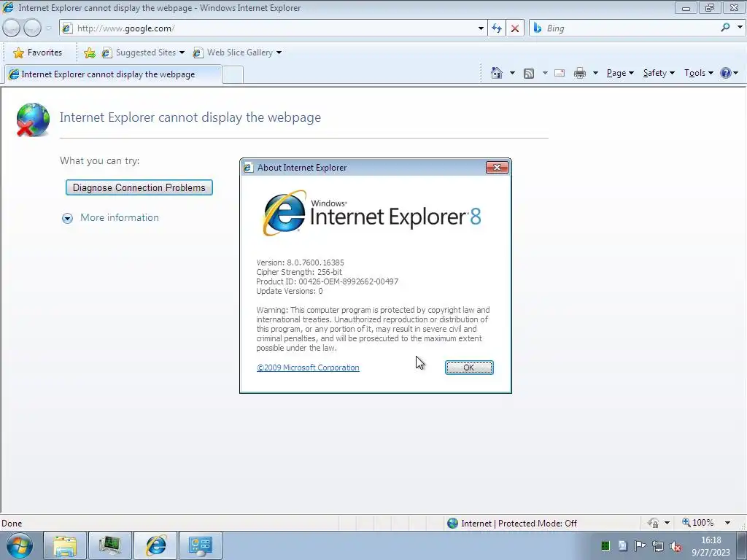
Task: Click OK in About dialog
Action: 469,367
